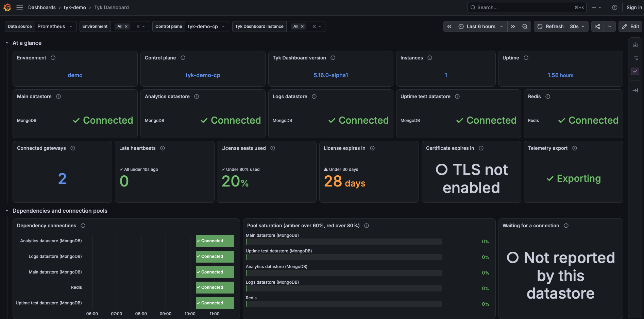Click the Redis pool saturation bar
Screen dimensions: 644x319
(344, 304)
